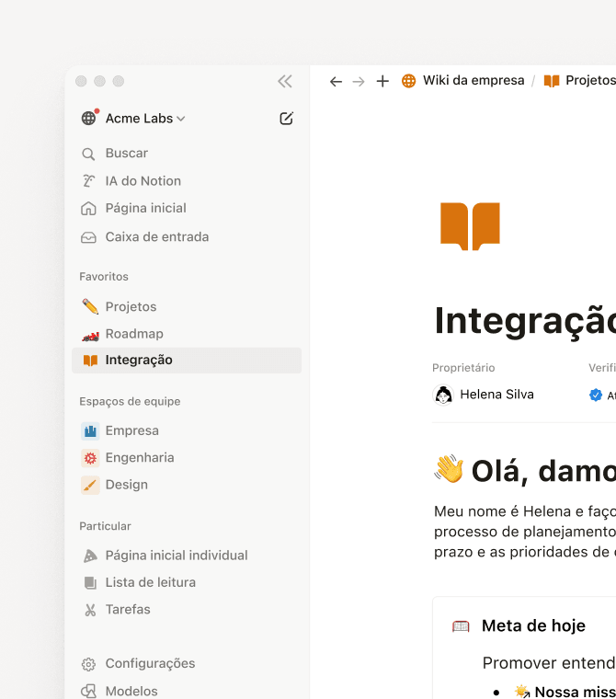
Task: Click the shapes icon beside Modelos
Action: (88, 692)
